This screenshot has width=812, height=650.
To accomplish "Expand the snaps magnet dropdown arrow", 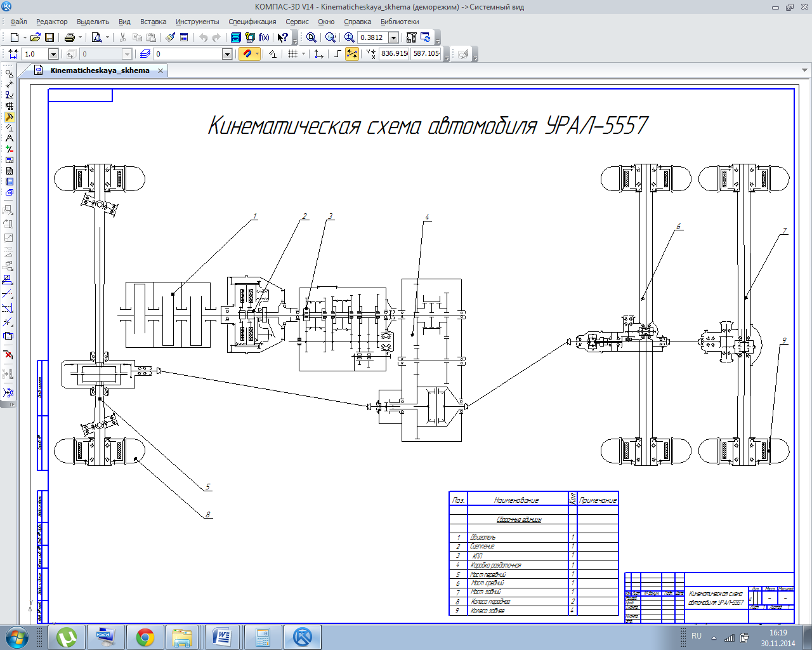I will [257, 54].
